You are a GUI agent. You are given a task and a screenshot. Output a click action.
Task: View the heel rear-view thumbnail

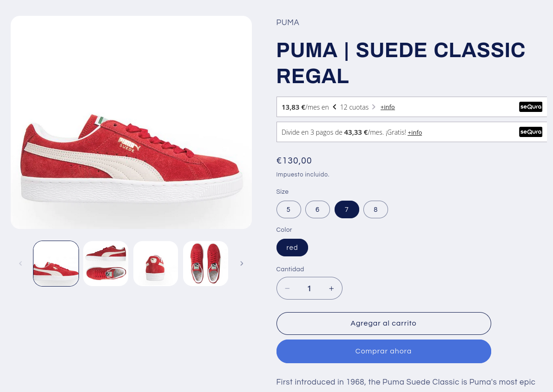coord(156,263)
